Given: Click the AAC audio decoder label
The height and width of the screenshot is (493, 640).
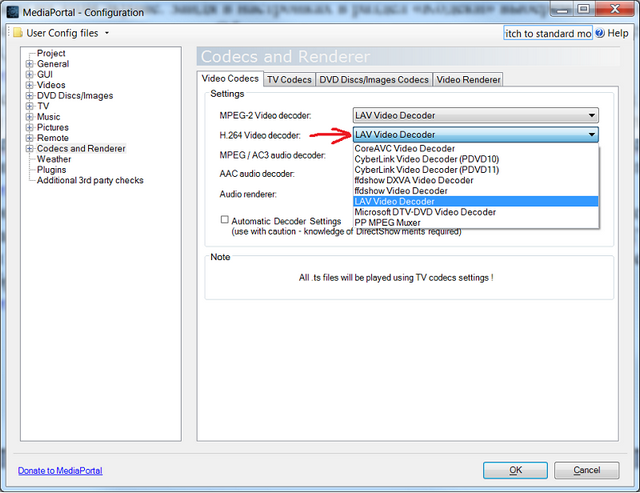Looking at the screenshot, I should (257, 174).
